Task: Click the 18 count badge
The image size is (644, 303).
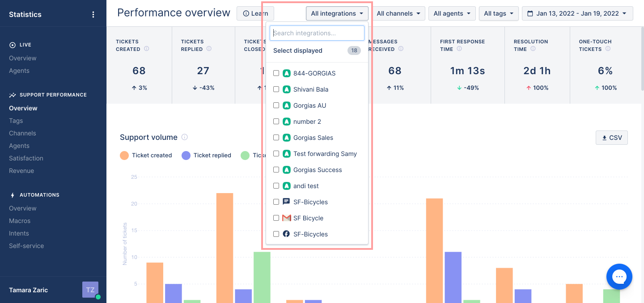Action: point(354,50)
